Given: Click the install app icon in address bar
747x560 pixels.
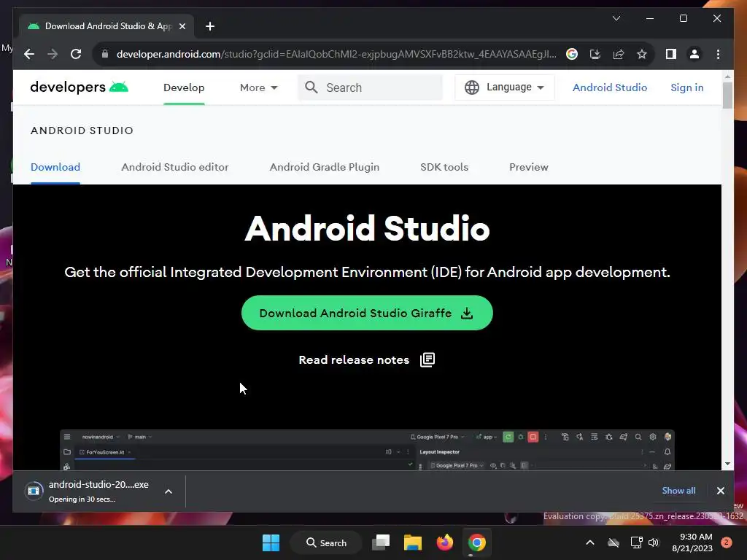Looking at the screenshot, I should pyautogui.click(x=595, y=54).
